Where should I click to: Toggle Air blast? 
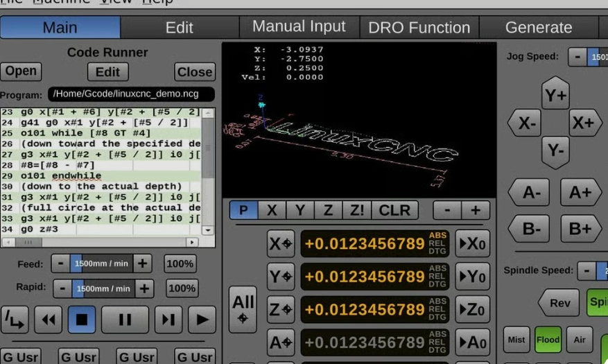coord(580,340)
